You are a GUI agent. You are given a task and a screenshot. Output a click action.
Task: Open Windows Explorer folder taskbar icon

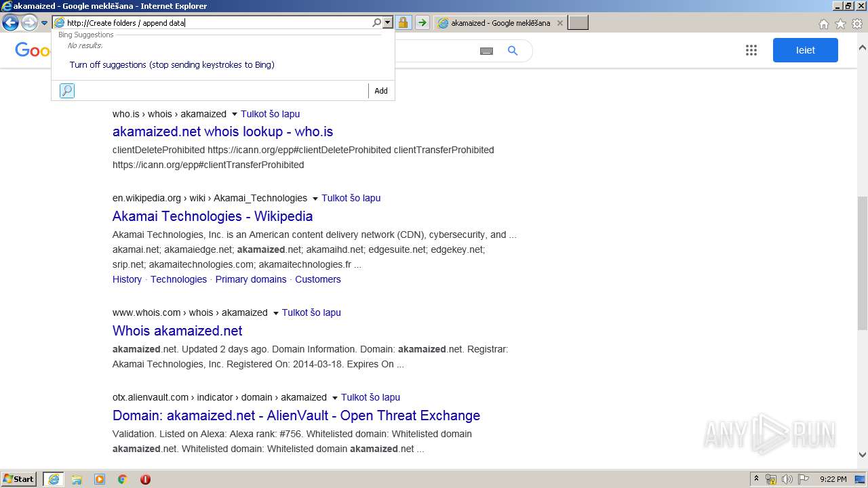(77, 479)
